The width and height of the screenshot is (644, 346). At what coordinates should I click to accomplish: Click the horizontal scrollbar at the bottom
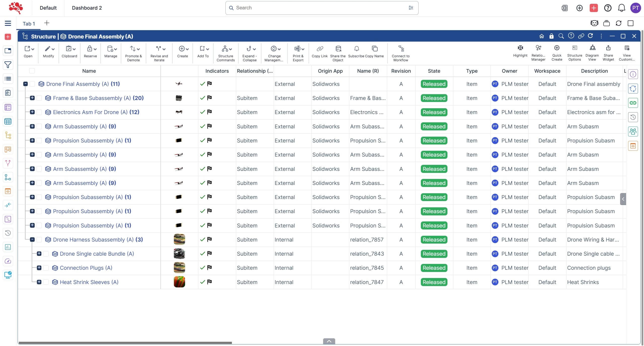coord(125,343)
